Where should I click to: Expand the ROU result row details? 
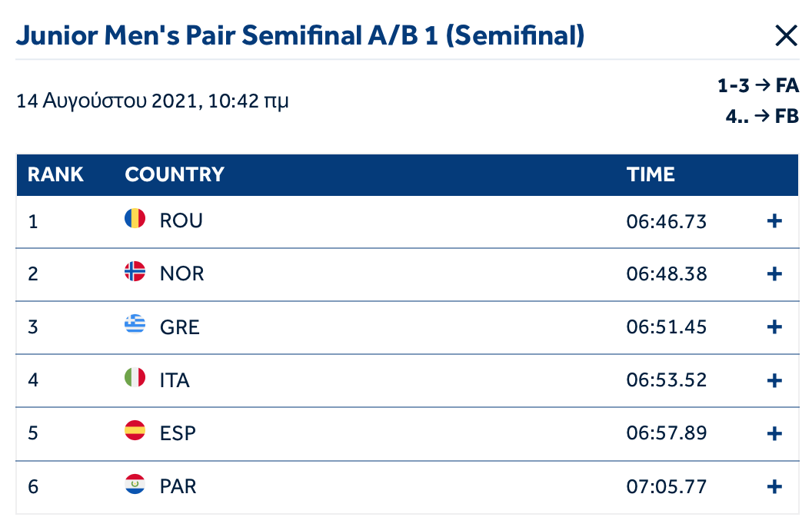[x=774, y=221]
